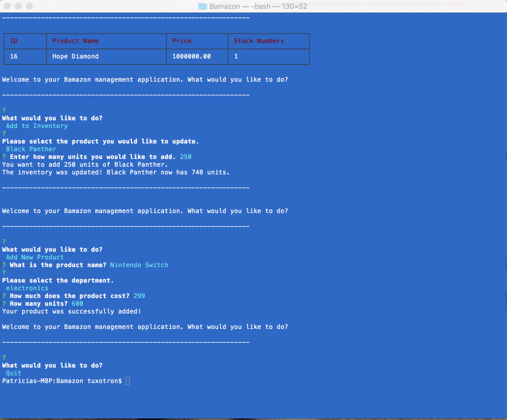Click the green question mark above the Quit prompt
The image size is (507, 420).
click(x=4, y=358)
